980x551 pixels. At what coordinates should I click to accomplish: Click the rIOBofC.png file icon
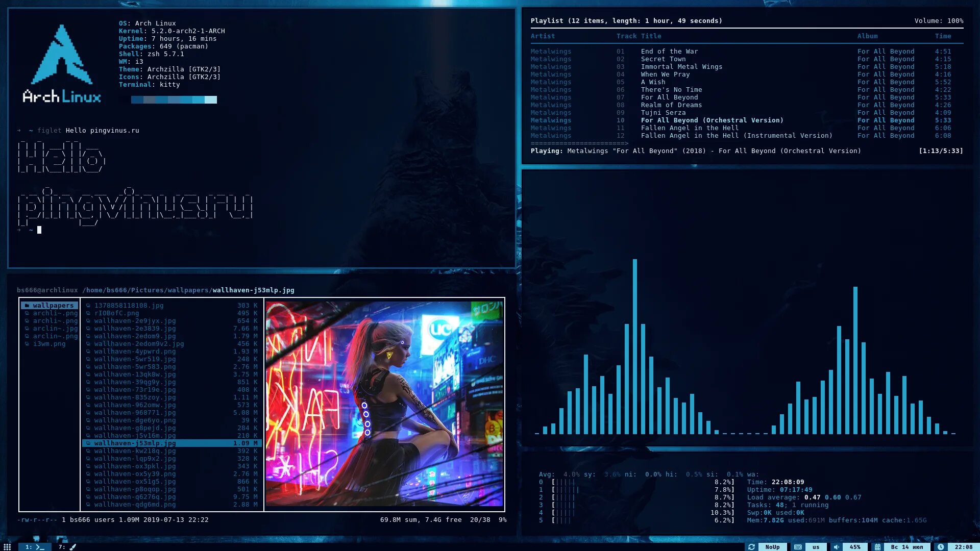click(x=88, y=313)
